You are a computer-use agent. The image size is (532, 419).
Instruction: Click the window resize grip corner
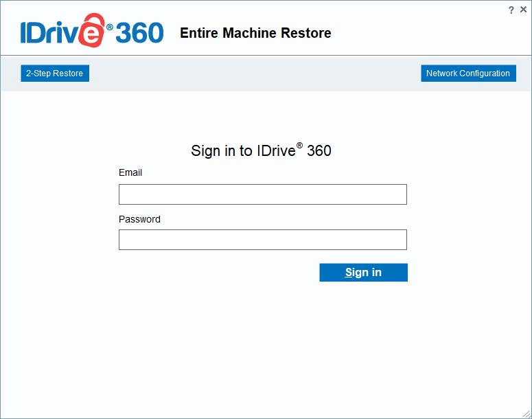pyautogui.click(x=526, y=413)
